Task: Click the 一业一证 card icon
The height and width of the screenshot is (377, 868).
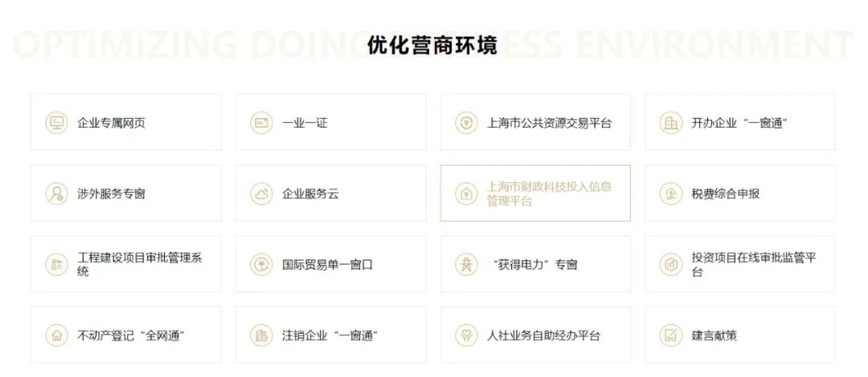Action: click(x=261, y=123)
